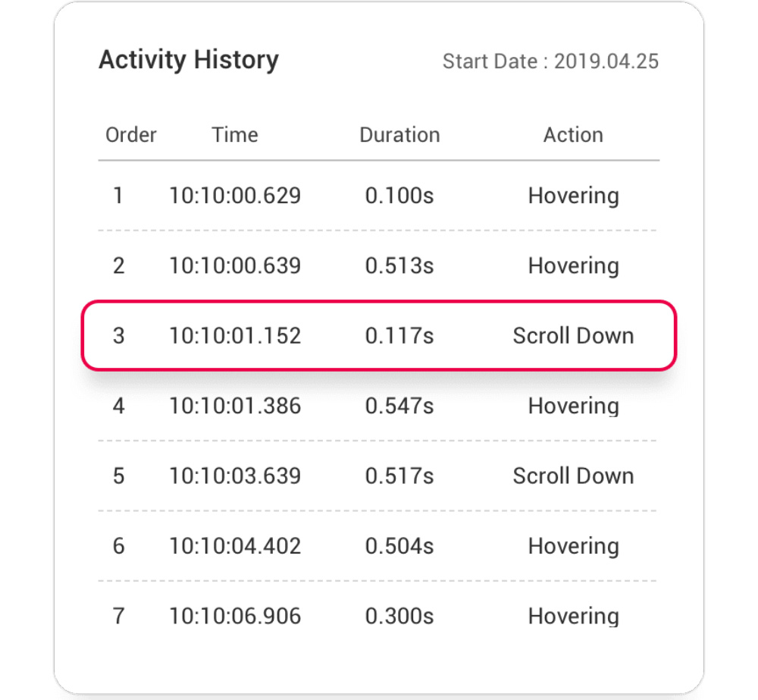The width and height of the screenshot is (758, 700).
Task: Click the Order column header
Action: pyautogui.click(x=131, y=135)
